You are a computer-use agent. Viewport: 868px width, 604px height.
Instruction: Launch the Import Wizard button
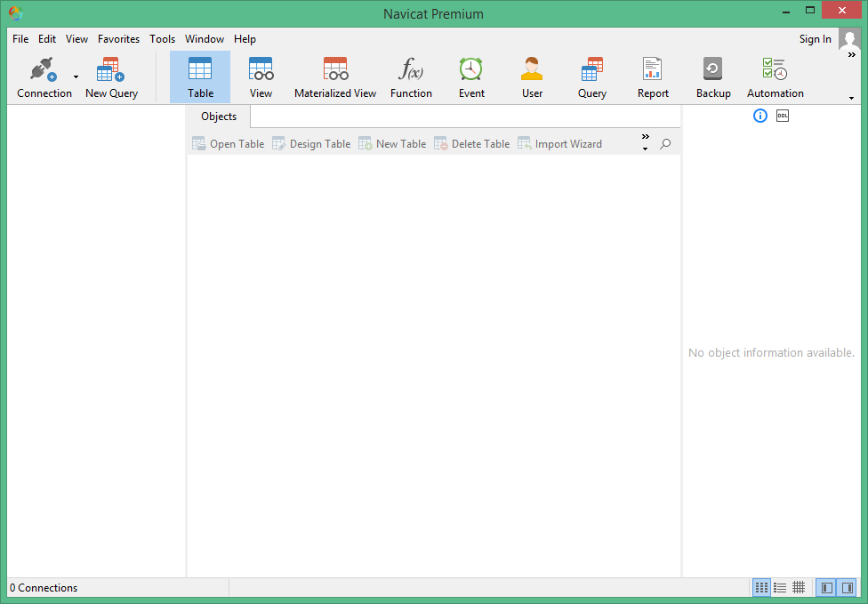(559, 144)
